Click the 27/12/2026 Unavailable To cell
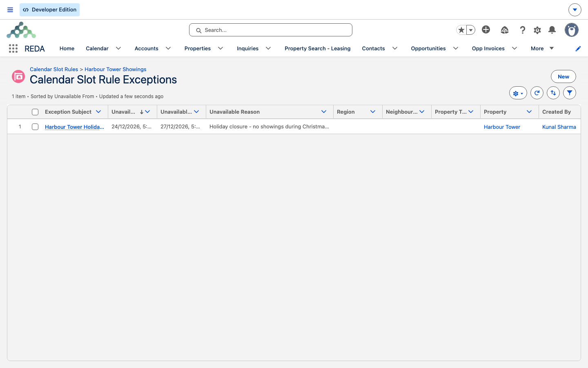Viewport: 588px width, 368px height. tap(180, 126)
